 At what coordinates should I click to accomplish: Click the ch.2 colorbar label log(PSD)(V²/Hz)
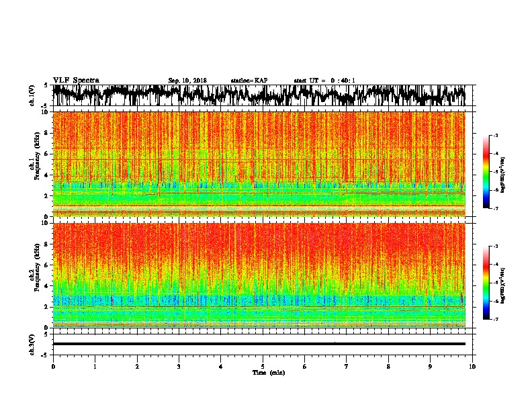[503, 285]
